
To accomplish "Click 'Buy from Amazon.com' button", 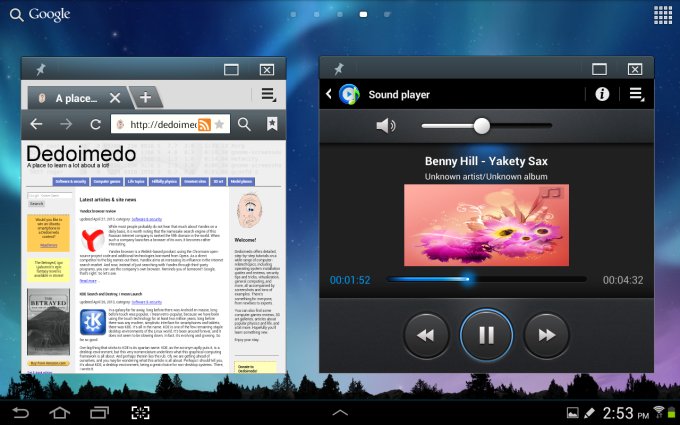I will [x=48, y=363].
